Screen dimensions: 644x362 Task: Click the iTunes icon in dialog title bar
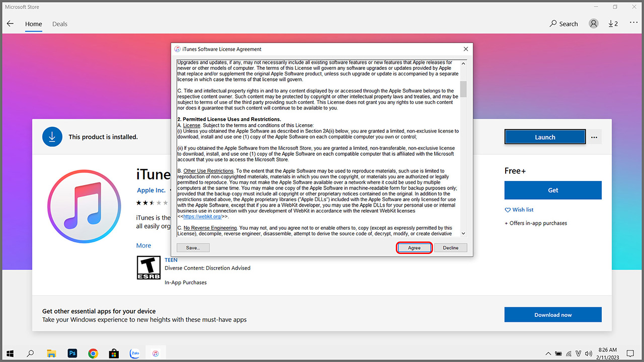pos(177,49)
